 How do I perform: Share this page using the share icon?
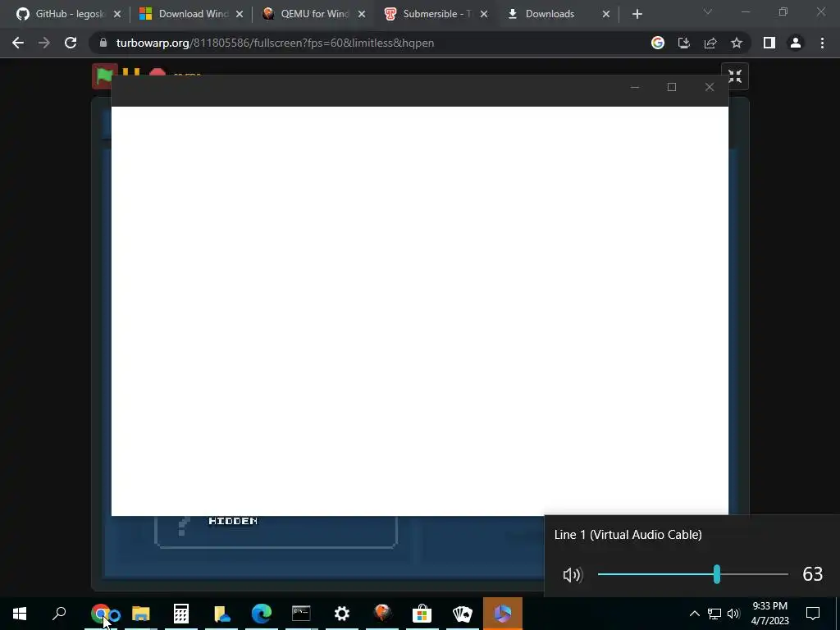(710, 43)
